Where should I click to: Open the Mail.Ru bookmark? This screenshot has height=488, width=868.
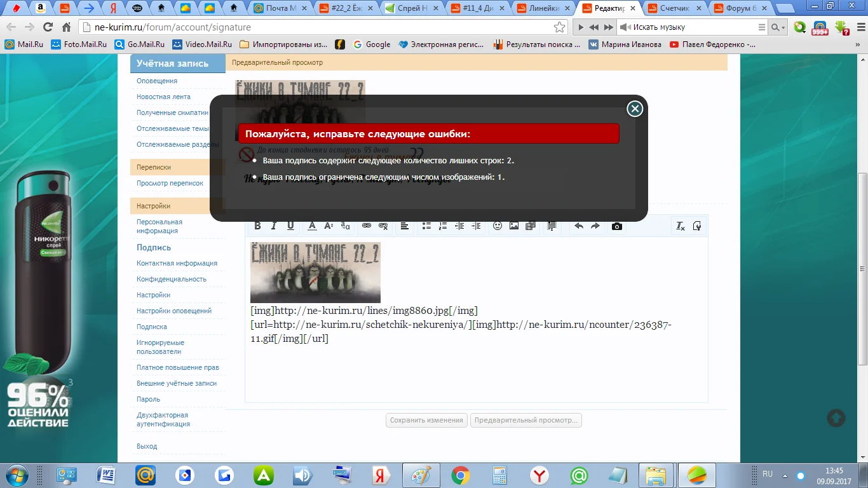(25, 44)
